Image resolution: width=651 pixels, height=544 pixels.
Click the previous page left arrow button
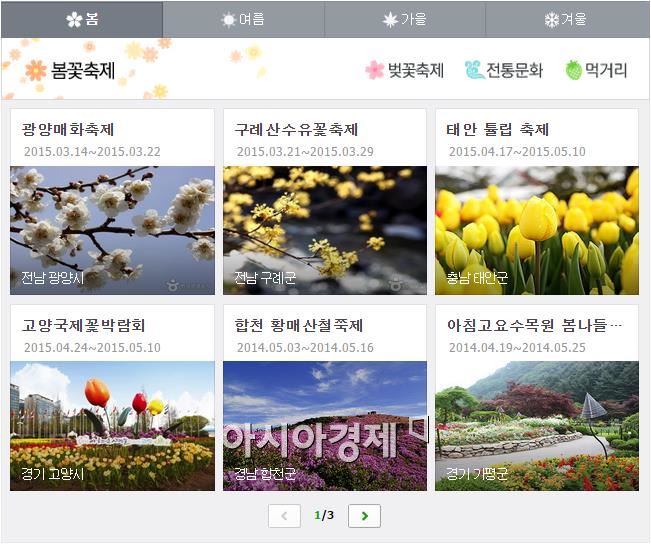[x=284, y=516]
